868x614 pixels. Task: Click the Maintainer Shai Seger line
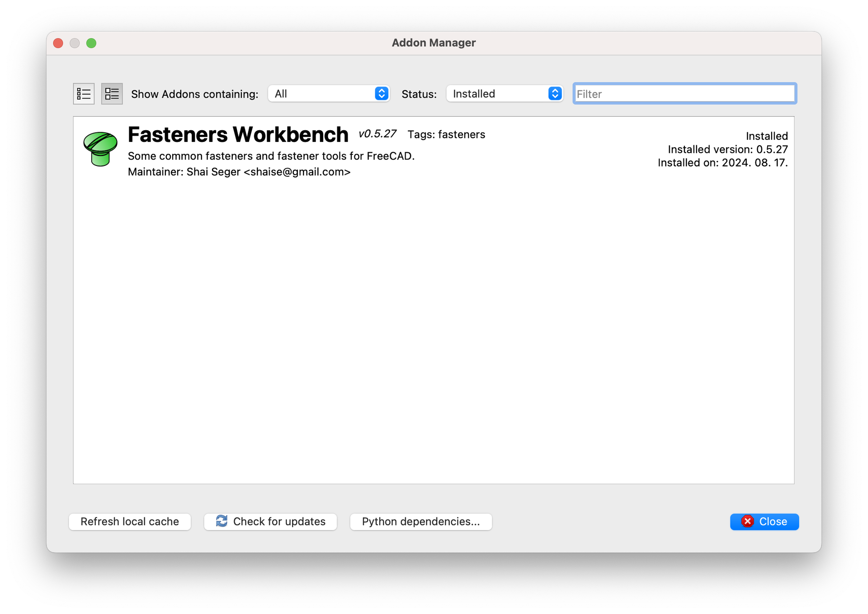[x=239, y=172]
